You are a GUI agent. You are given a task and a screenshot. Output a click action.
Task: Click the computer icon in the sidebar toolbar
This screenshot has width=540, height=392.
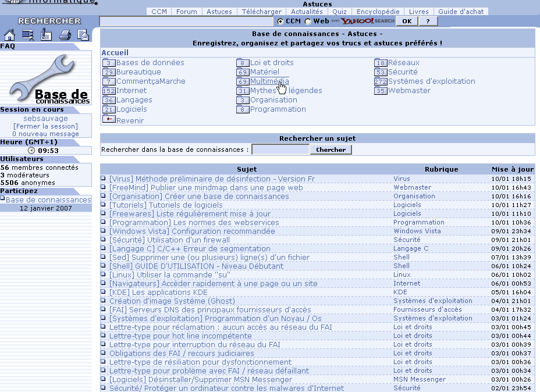pos(27,35)
